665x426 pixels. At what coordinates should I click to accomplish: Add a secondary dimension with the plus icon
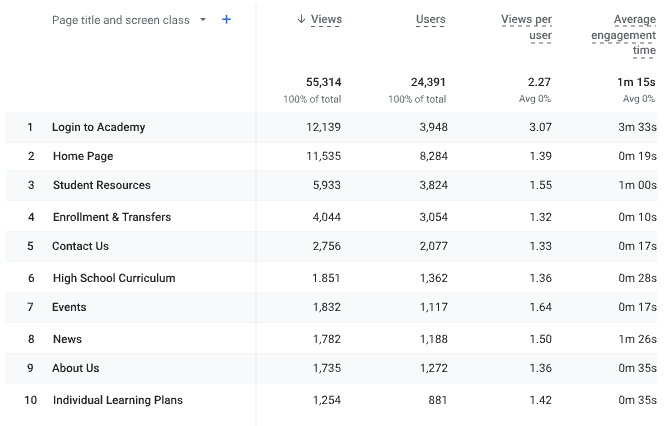[x=226, y=20]
